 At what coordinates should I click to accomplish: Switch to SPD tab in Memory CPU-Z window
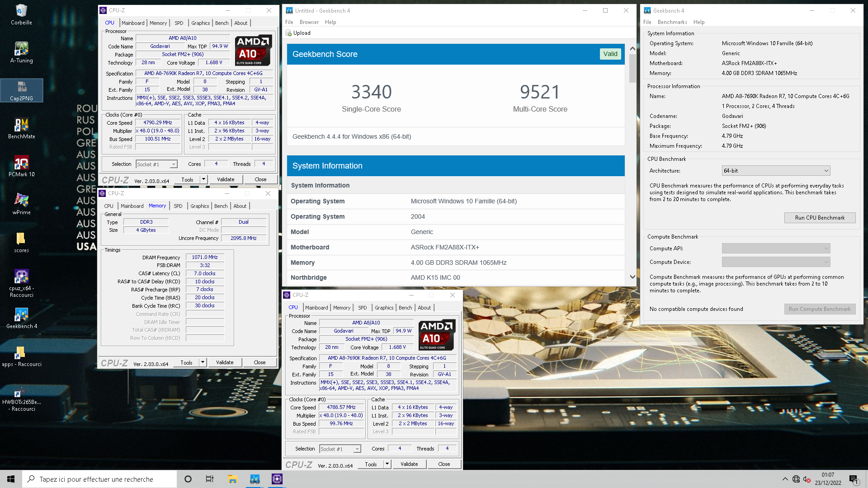[x=178, y=206]
